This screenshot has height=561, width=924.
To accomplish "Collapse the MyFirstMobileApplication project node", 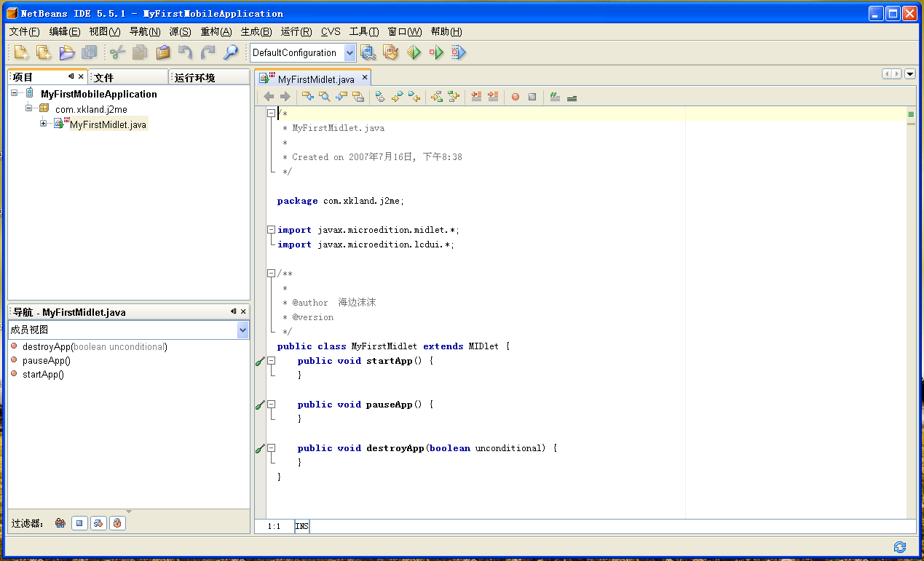I will click(15, 93).
